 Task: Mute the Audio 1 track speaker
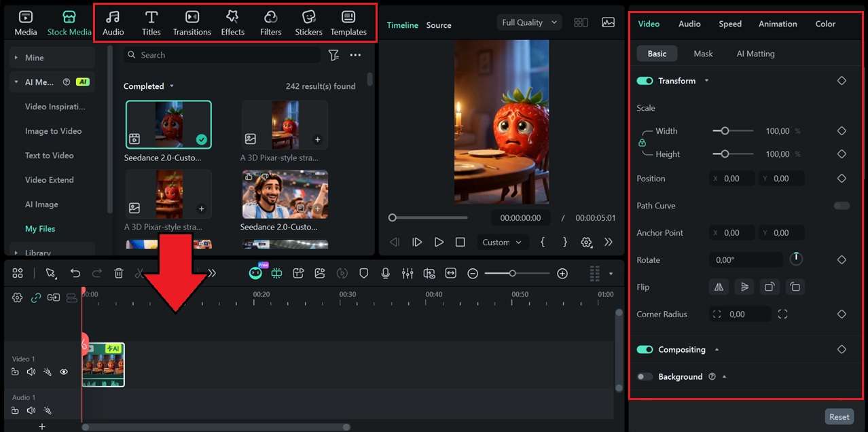[x=31, y=410]
